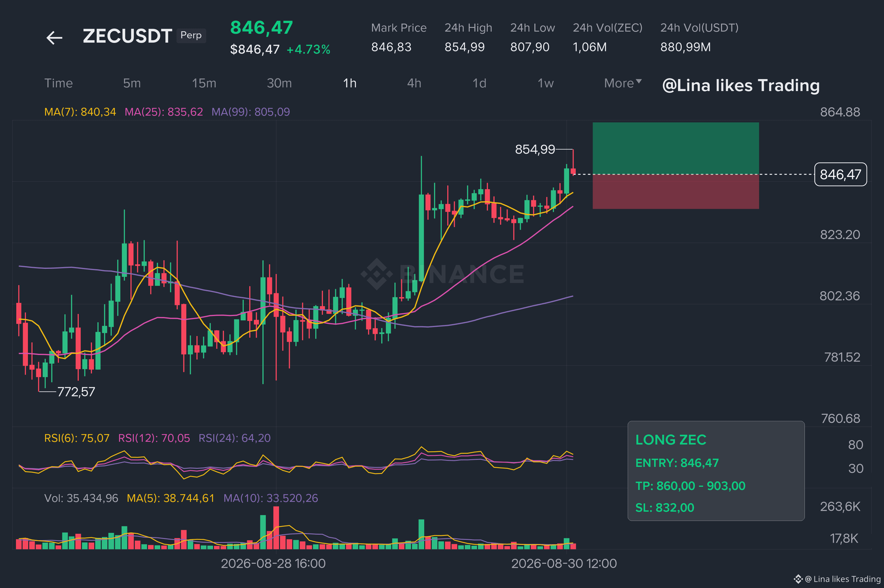Viewport: 884px width, 588px height.
Task: Open the More timeframes dropdown
Action: click(623, 83)
